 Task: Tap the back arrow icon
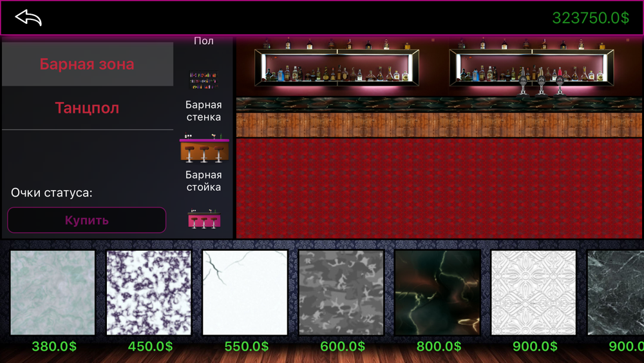[x=28, y=17]
